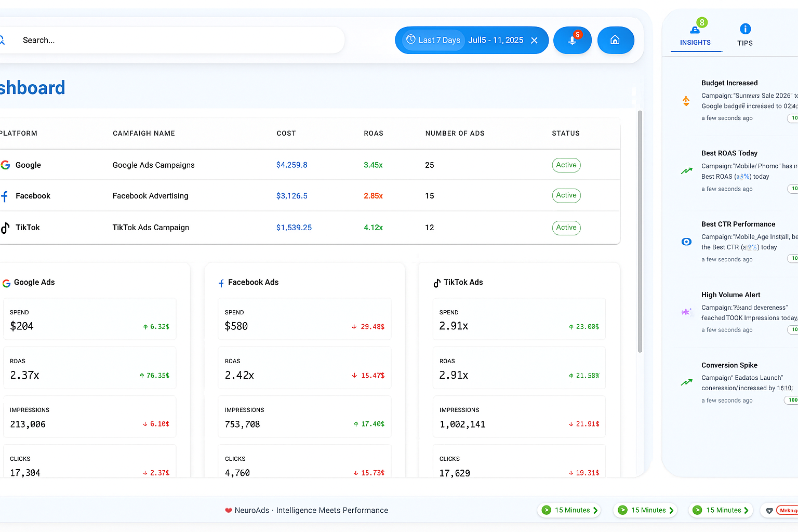Expand the middle 15 Minutes entry
The width and height of the screenshot is (798, 532).
click(645, 510)
